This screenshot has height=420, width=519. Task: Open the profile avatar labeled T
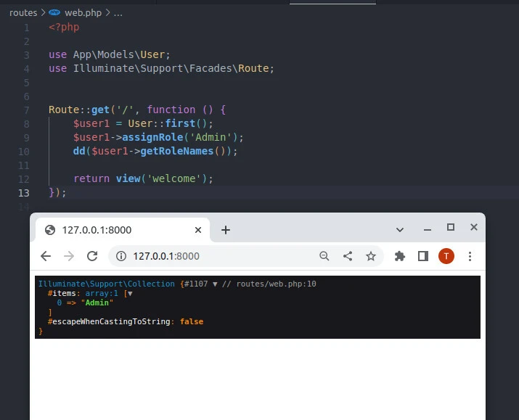(x=446, y=256)
